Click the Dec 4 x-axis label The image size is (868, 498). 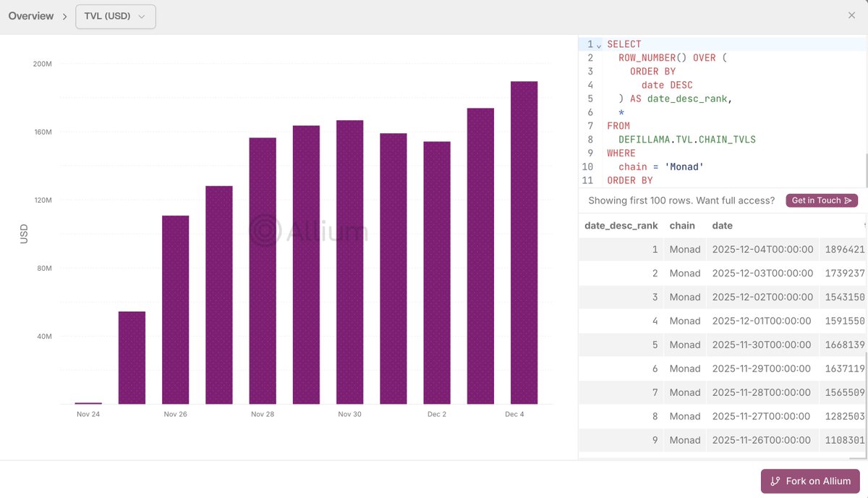tap(514, 414)
